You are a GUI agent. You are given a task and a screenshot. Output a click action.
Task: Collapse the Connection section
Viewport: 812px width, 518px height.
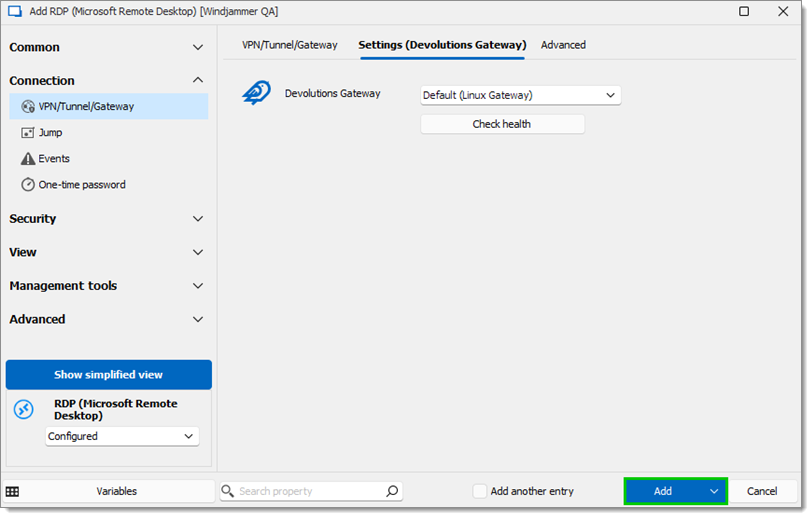[x=106, y=80]
